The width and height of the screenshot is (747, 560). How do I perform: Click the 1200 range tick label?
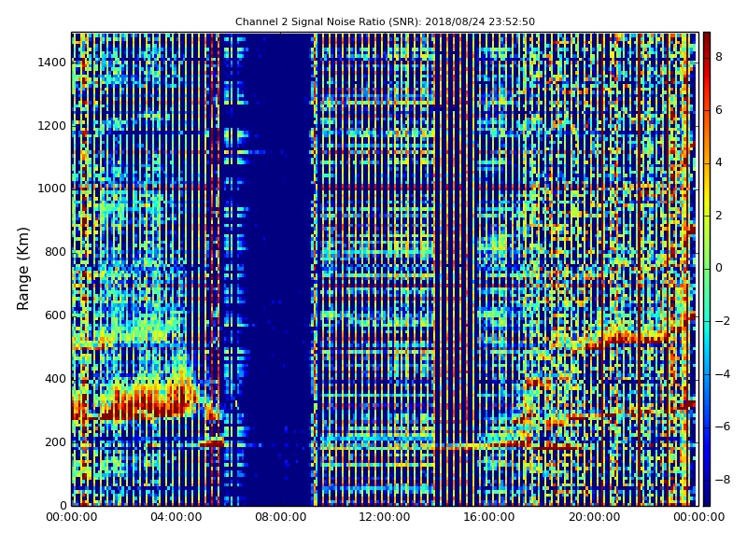52,126
